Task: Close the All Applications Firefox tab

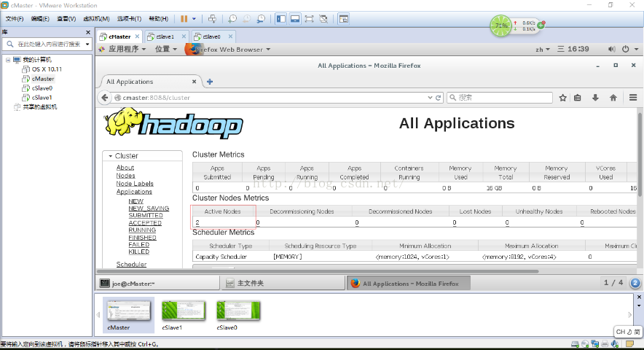Action: pos(194,82)
